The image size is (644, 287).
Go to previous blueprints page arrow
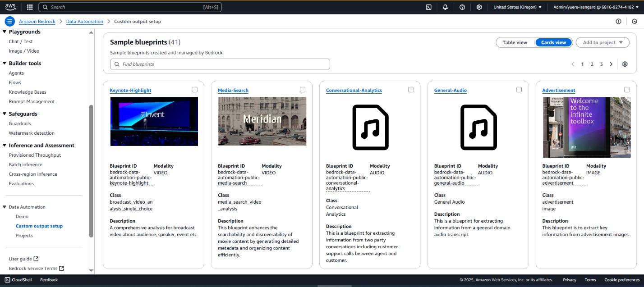point(573,64)
